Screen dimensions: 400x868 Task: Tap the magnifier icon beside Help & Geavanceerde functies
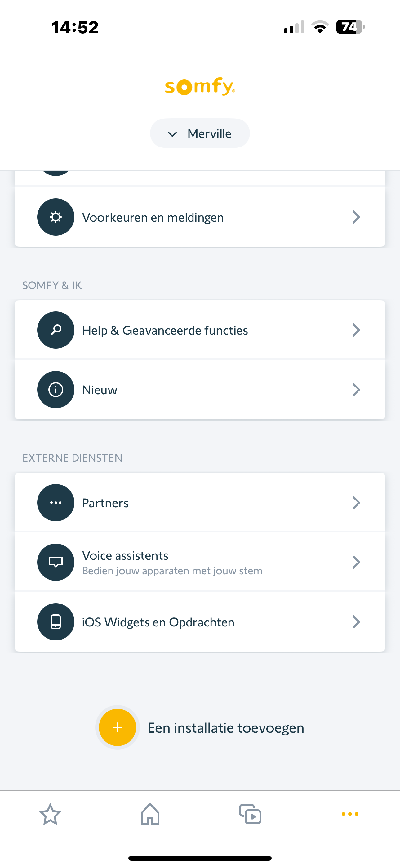point(56,330)
